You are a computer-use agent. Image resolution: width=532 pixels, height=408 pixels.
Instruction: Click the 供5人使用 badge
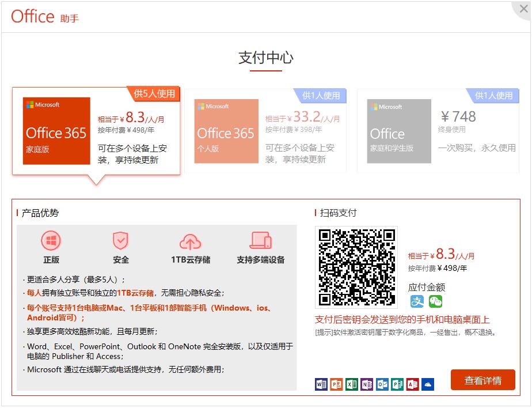click(x=154, y=93)
